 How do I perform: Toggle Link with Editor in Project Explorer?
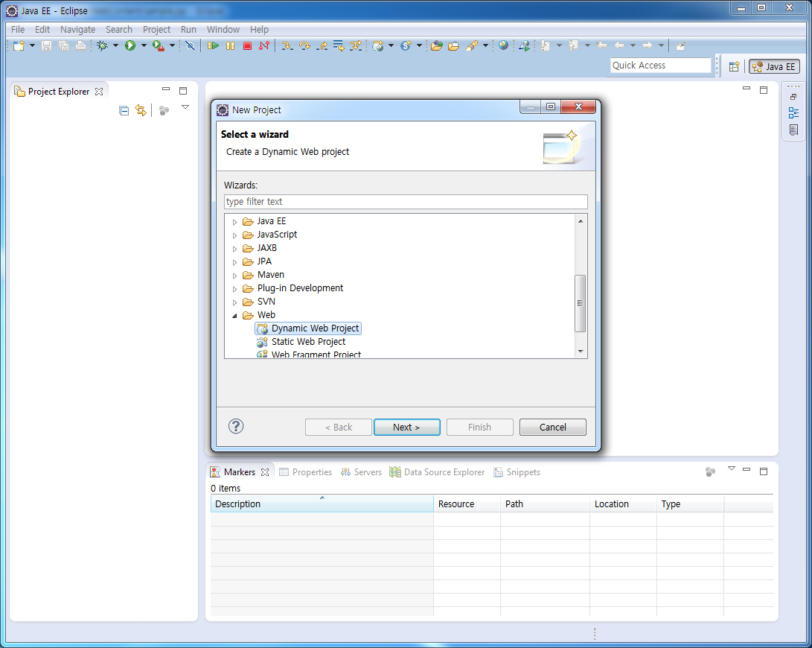coord(141,109)
